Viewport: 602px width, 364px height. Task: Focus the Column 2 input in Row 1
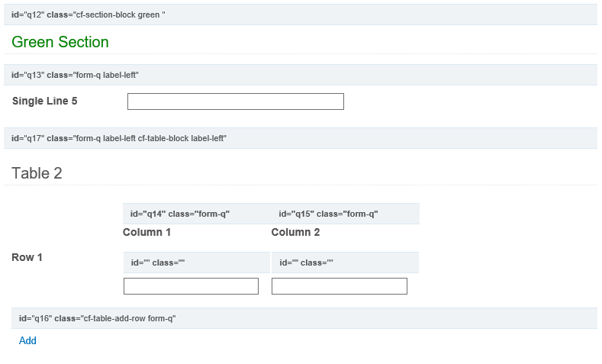click(339, 286)
